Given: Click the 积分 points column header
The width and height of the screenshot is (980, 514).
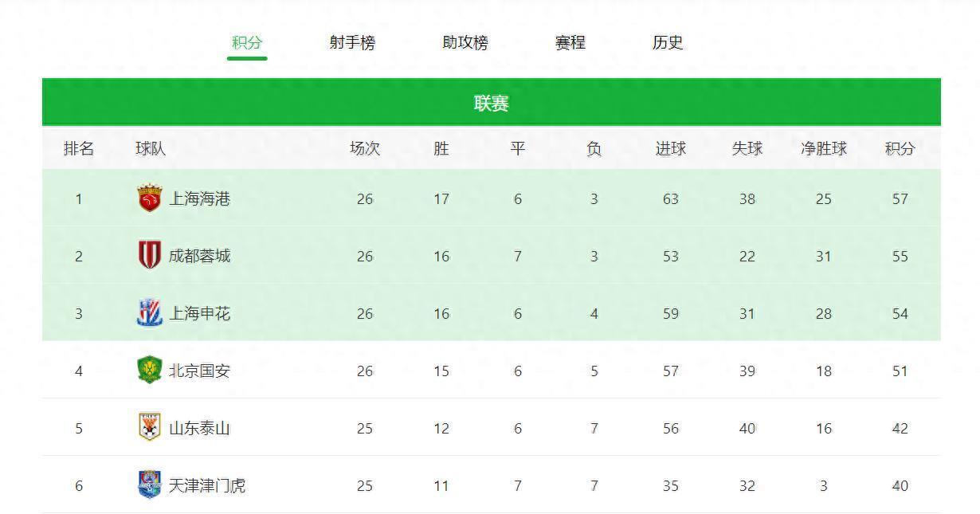Looking at the screenshot, I should coord(900,148).
